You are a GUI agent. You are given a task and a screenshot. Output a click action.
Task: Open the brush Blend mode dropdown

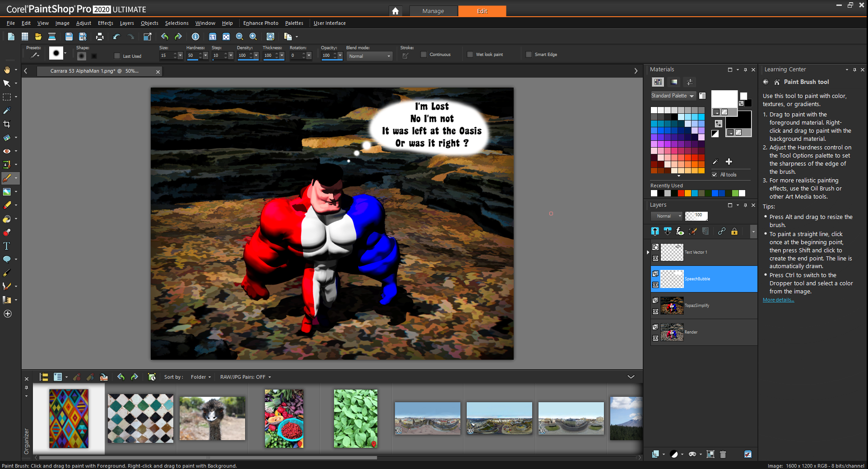369,56
